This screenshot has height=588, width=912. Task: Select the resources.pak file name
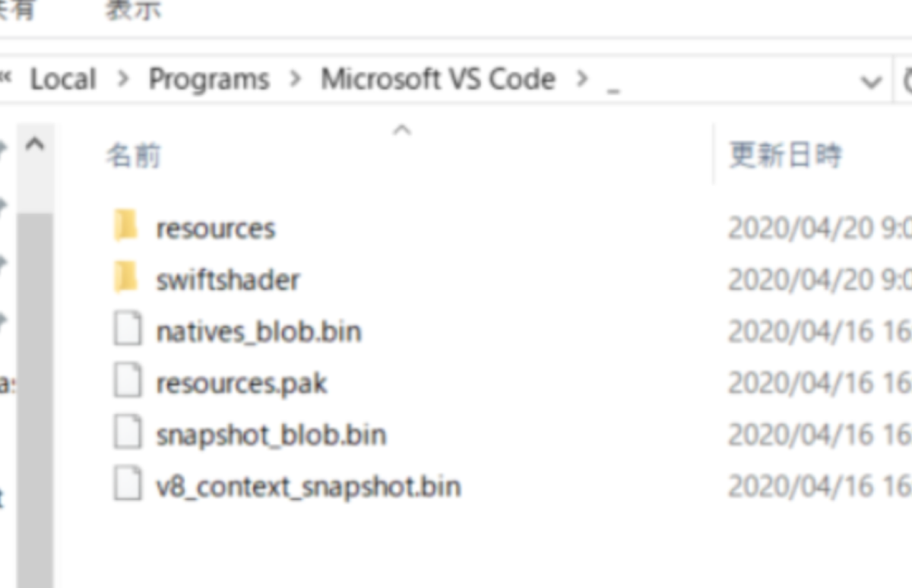242,384
